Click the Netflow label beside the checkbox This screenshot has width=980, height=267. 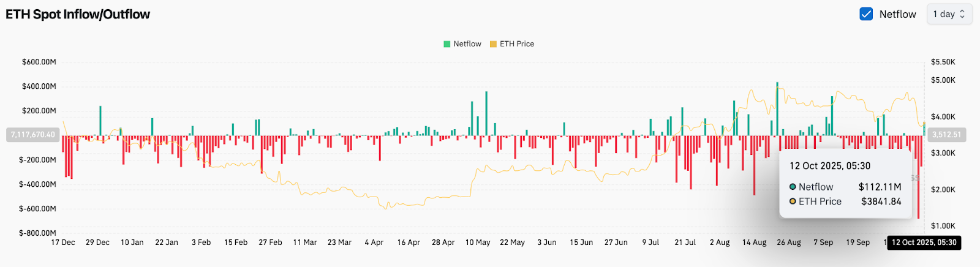(x=897, y=14)
